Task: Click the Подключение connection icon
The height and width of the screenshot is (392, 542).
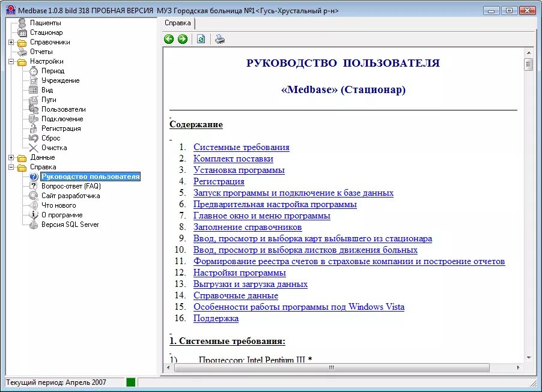Action: tap(34, 119)
